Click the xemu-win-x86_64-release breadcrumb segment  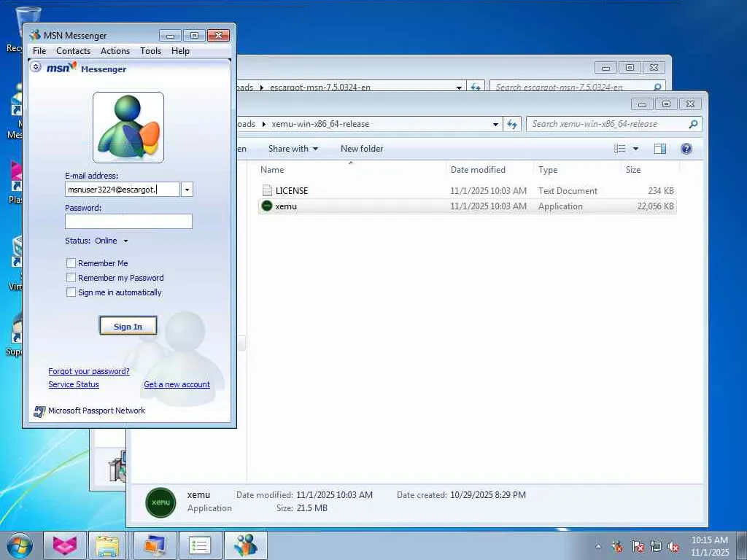(320, 124)
